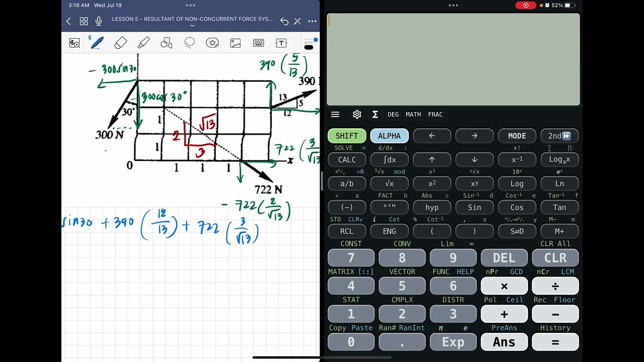Tap the Log key
This screenshot has height=362, width=644.
click(x=517, y=184)
